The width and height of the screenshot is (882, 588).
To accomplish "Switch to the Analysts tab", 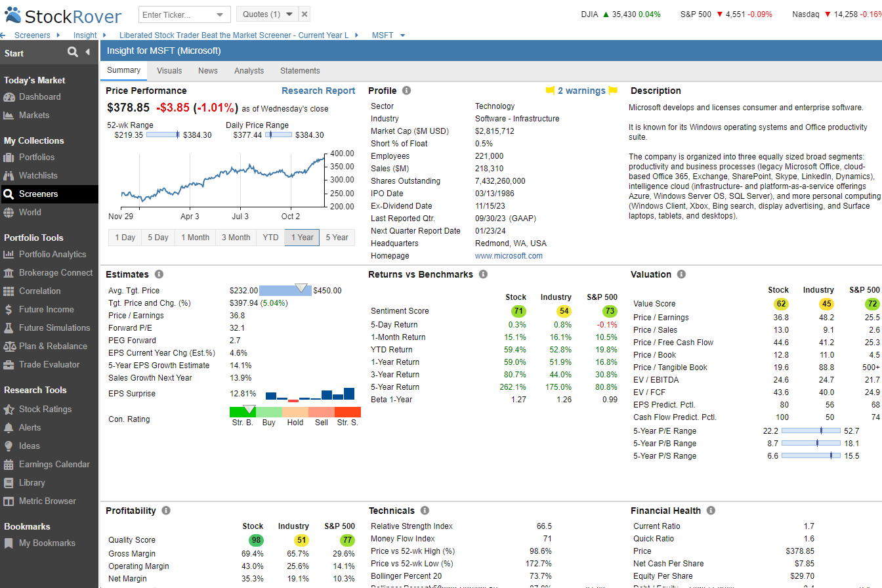I will (x=249, y=70).
